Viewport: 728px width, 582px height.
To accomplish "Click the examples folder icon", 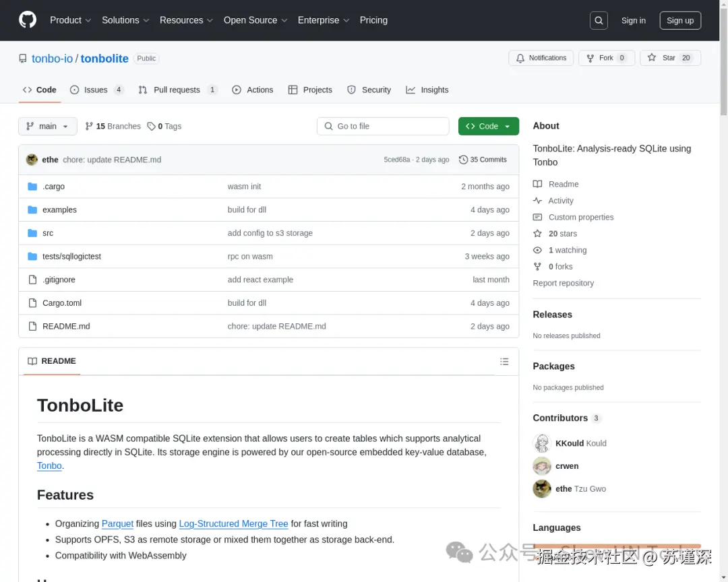I will (32, 209).
